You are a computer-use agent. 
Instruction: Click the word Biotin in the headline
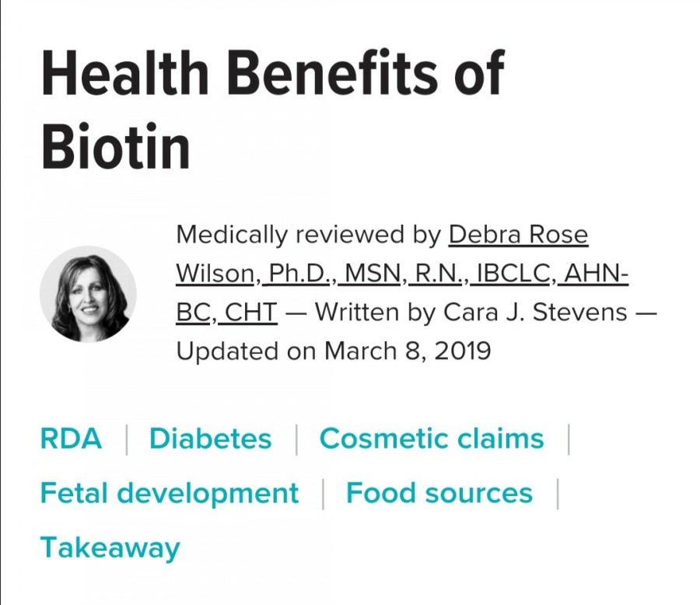coord(116,146)
